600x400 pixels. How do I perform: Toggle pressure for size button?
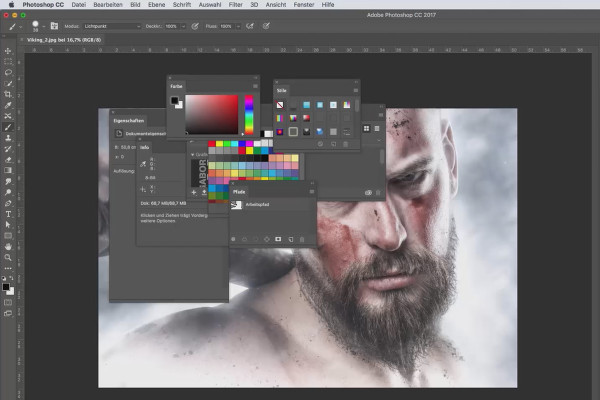click(266, 26)
